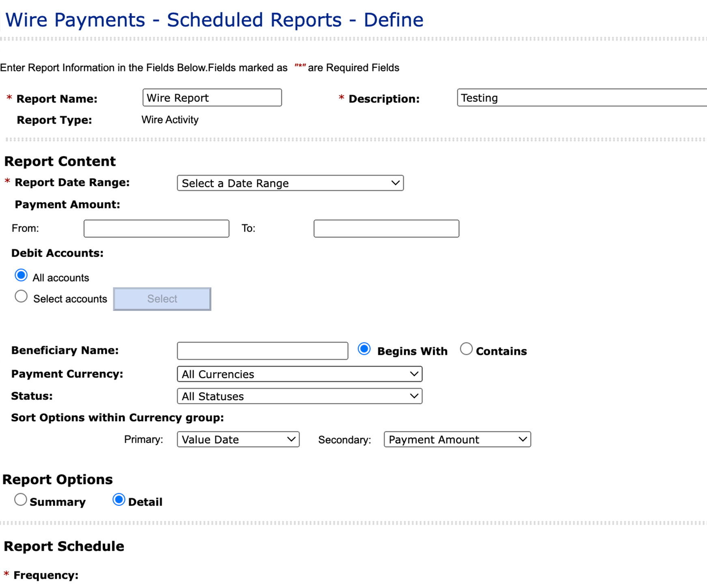Open the Primary sort dropdown
This screenshot has width=707, height=588.
[x=238, y=440]
